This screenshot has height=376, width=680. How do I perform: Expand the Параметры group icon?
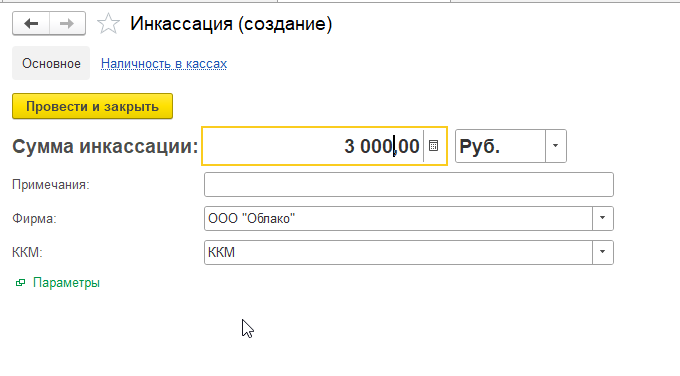20,283
